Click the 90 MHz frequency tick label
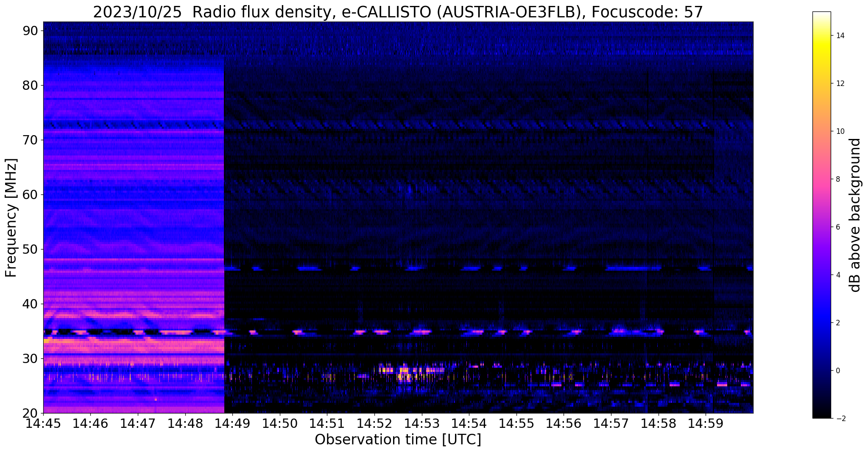 coord(30,31)
